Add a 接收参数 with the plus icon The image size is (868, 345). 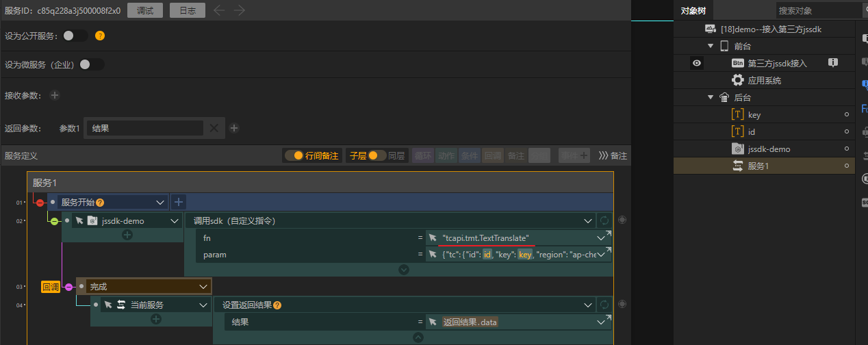55,95
